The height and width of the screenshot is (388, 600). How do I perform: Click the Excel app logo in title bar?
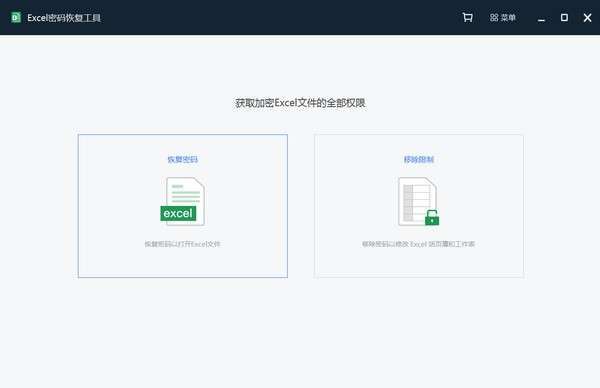pyautogui.click(x=16, y=18)
